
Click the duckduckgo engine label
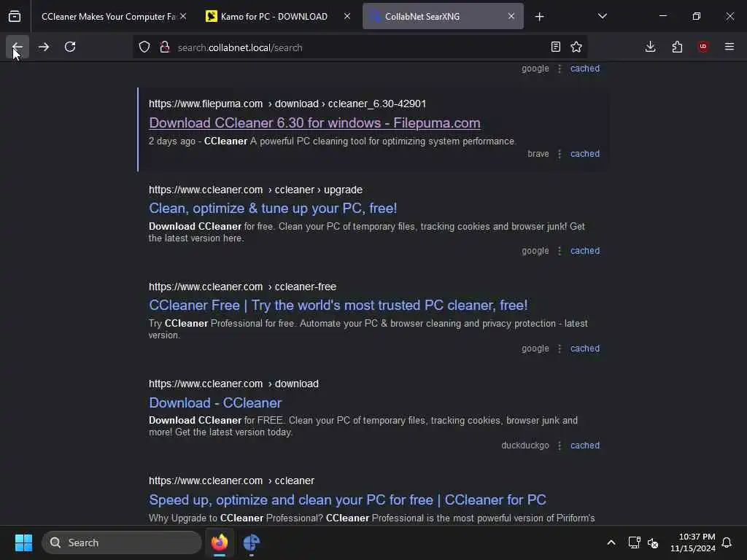525,446
